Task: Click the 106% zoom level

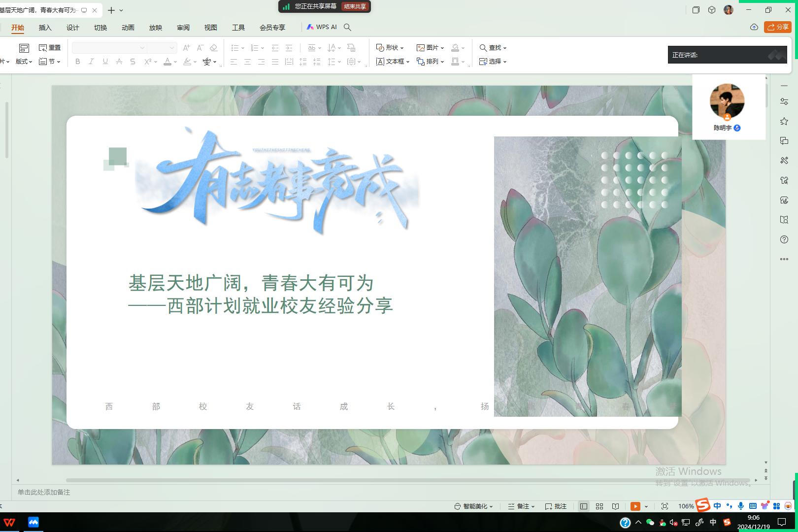Action: (x=686, y=506)
